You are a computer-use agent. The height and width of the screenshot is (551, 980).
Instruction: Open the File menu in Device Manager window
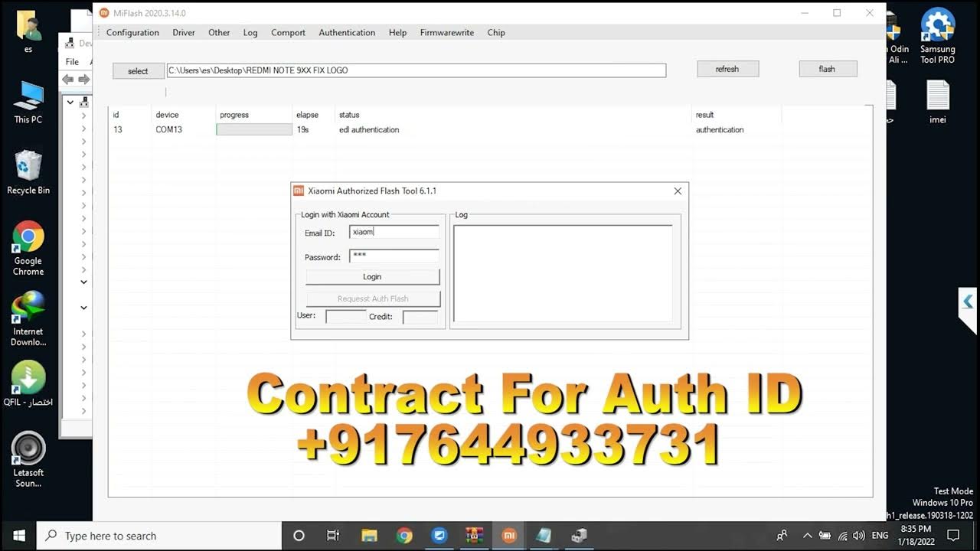(72, 62)
